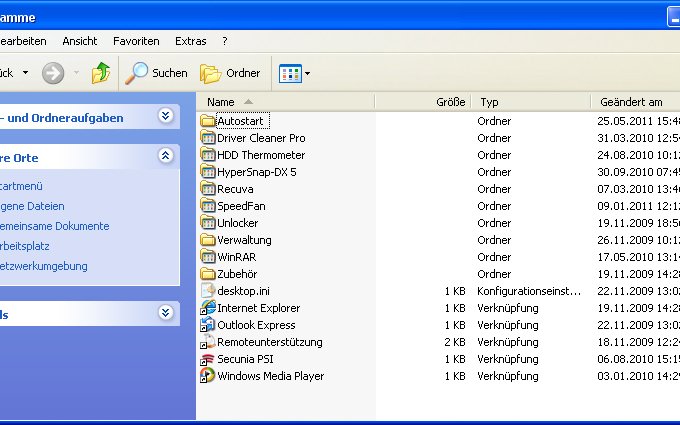Open the Suchen search tool

[156, 73]
